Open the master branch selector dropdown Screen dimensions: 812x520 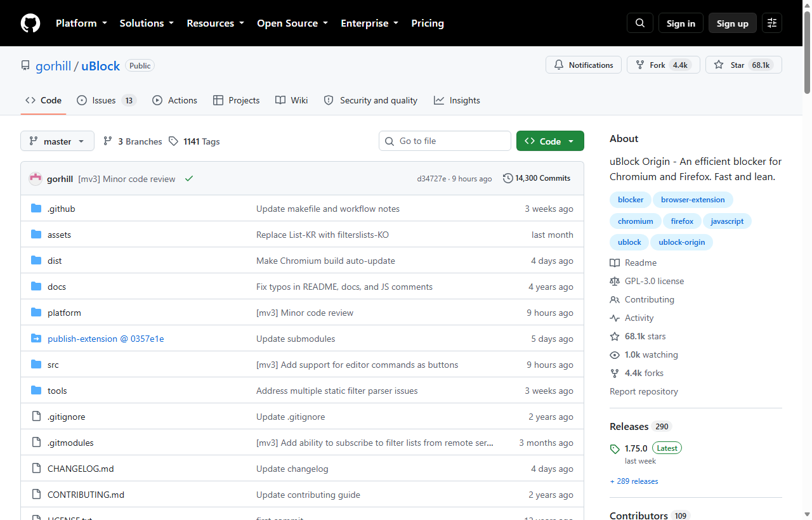tap(57, 141)
